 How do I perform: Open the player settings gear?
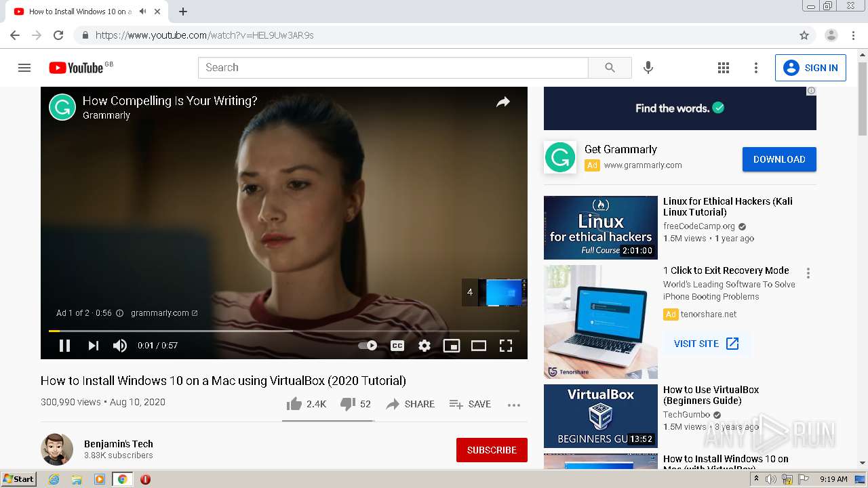pyautogui.click(x=425, y=346)
